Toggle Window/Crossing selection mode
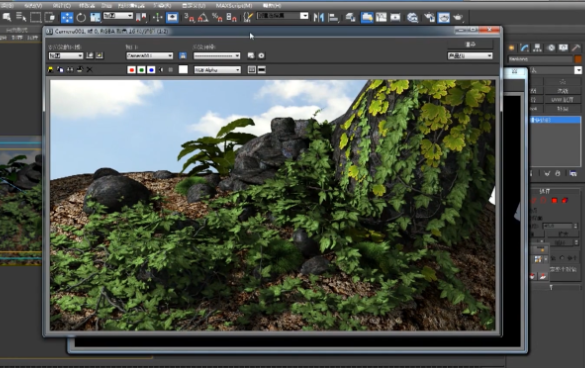The height and width of the screenshot is (368, 585). (x=50, y=17)
